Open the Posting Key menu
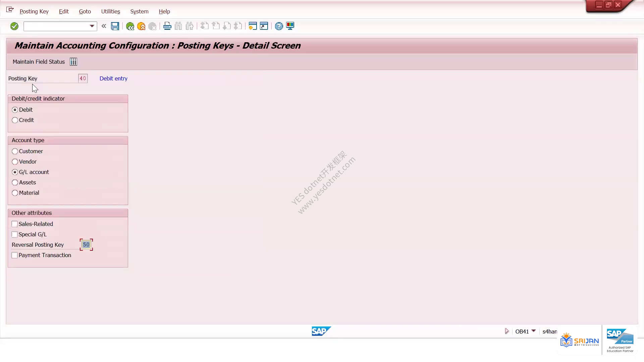The height and width of the screenshot is (362, 644). point(34,11)
